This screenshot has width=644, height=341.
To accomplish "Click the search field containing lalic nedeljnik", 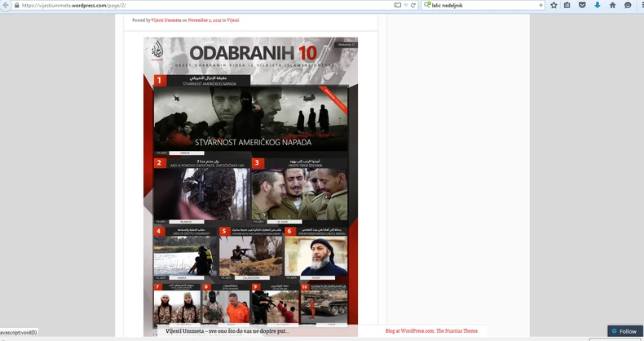I will coord(481,5).
